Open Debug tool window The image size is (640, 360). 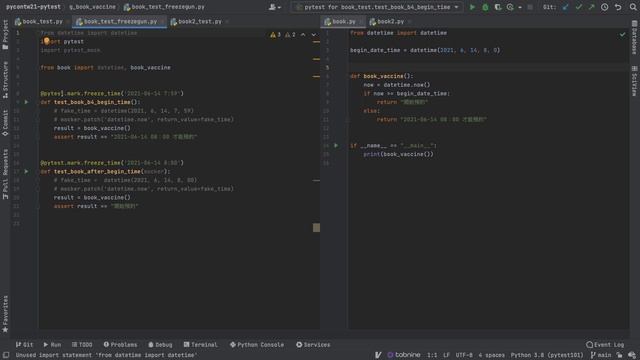160,345
